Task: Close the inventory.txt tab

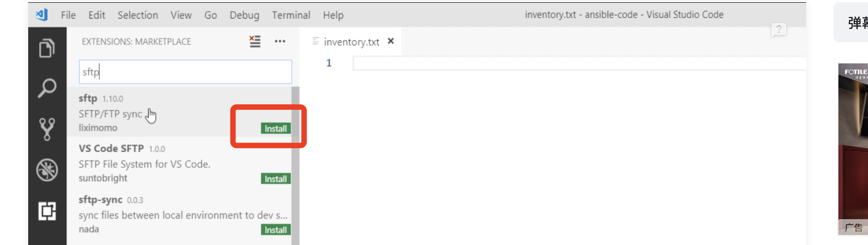Action: click(x=390, y=41)
